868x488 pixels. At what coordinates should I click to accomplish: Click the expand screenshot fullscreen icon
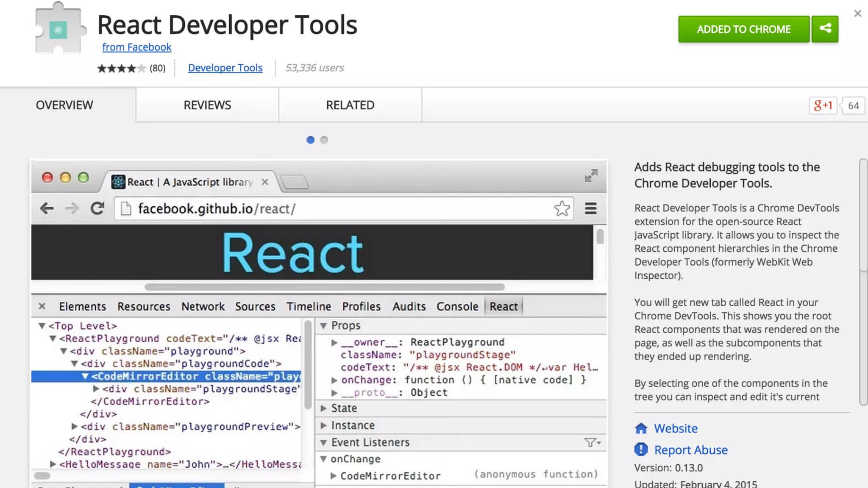591,175
